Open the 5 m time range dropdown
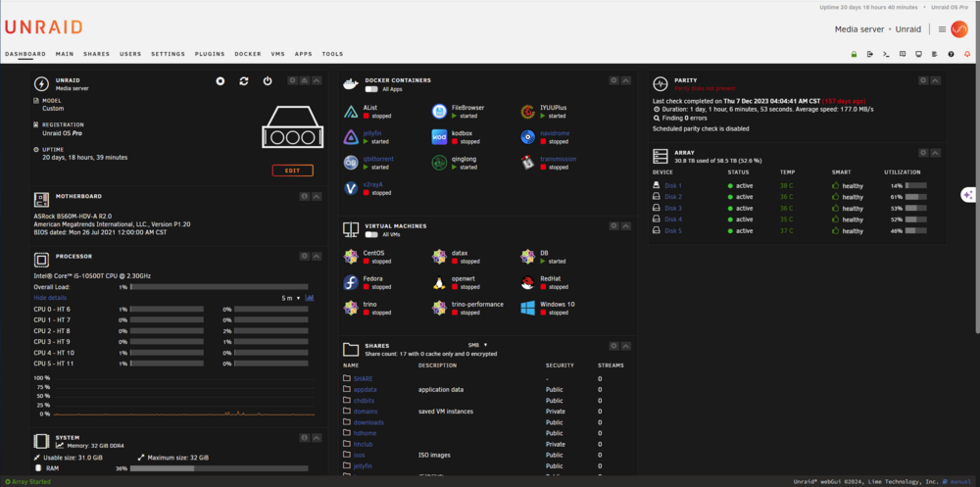 [291, 298]
